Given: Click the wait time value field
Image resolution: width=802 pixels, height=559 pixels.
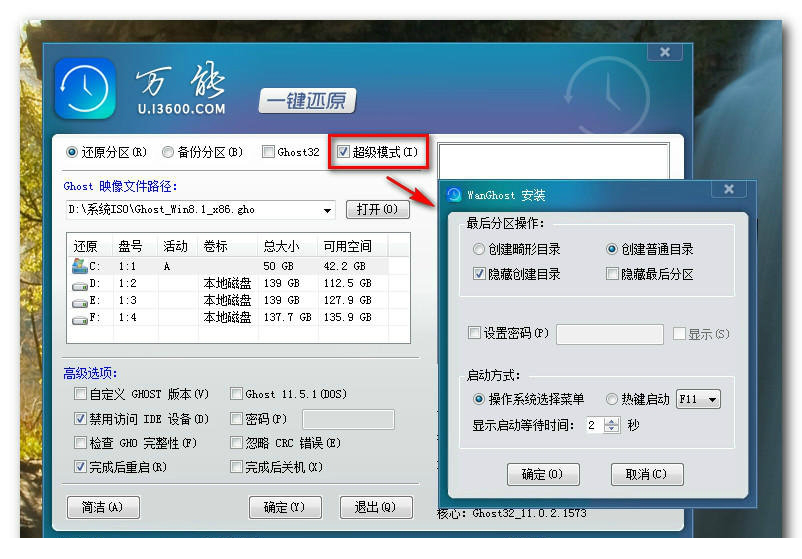Looking at the screenshot, I should (595, 425).
